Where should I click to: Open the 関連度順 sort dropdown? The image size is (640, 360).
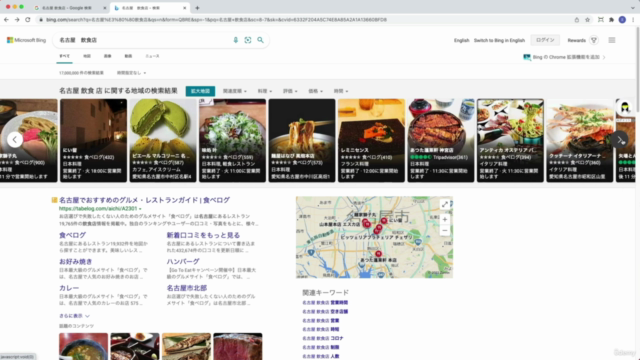(x=235, y=91)
